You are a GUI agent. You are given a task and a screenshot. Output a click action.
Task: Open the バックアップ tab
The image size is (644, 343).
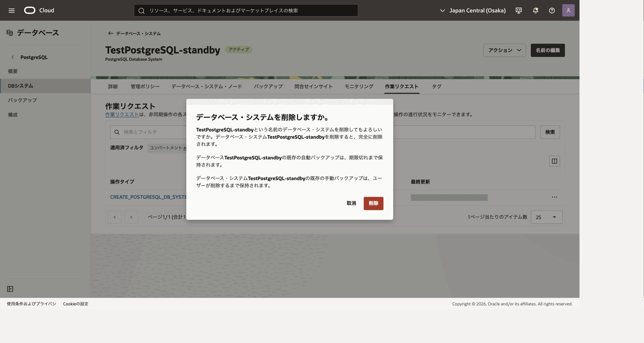click(x=268, y=87)
